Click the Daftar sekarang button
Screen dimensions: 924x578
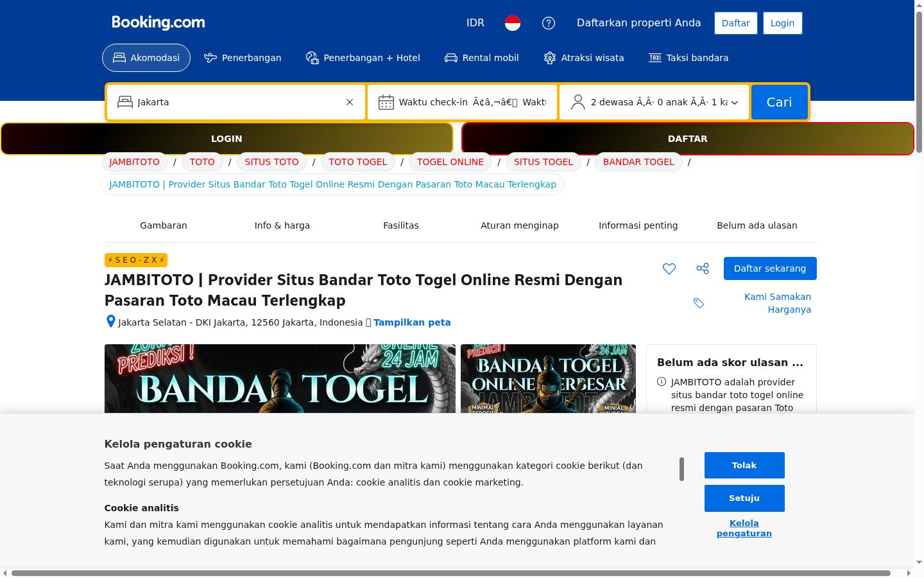tap(770, 268)
